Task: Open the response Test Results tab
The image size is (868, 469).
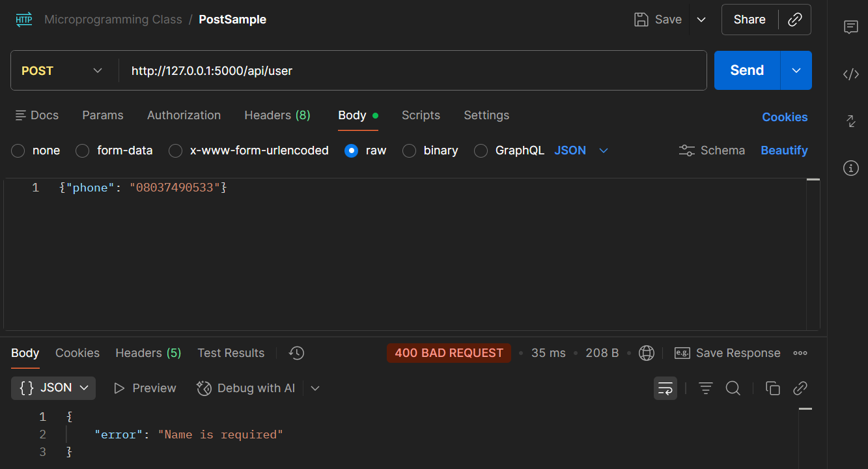Action: click(x=231, y=353)
